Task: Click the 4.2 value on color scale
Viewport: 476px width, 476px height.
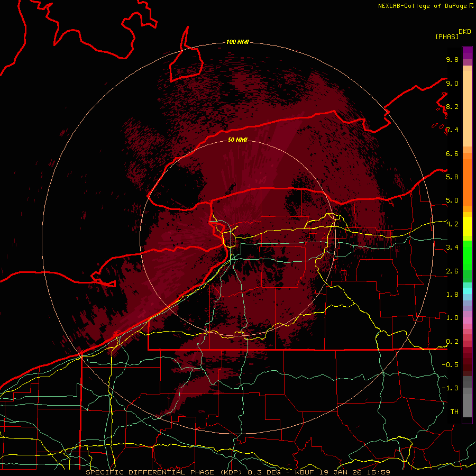Action: click(452, 224)
